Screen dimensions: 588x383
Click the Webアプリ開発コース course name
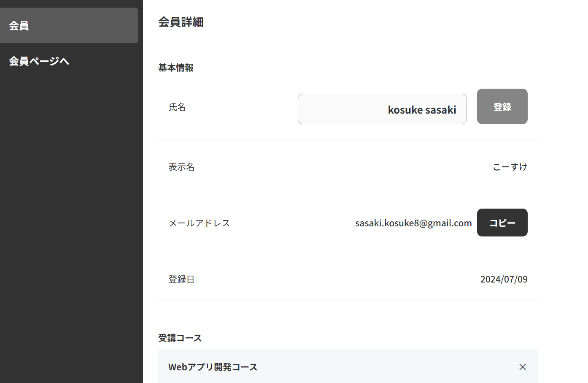pos(213,367)
